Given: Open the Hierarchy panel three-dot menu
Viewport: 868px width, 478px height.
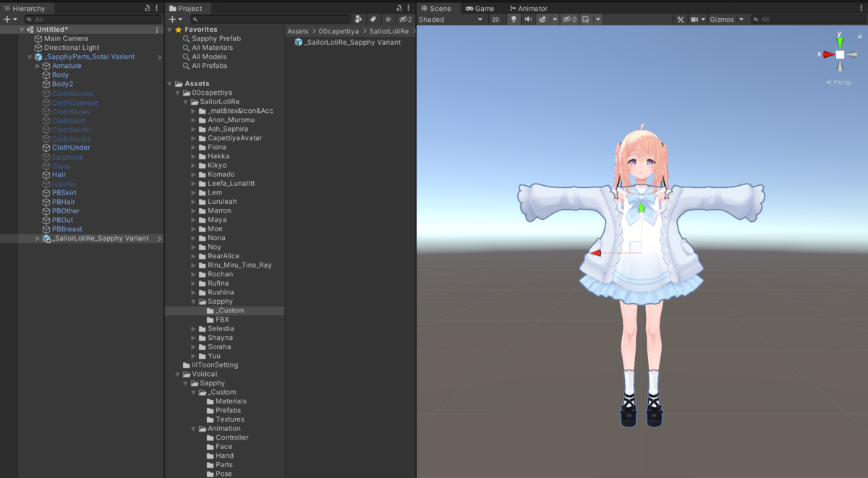Looking at the screenshot, I should [157, 8].
